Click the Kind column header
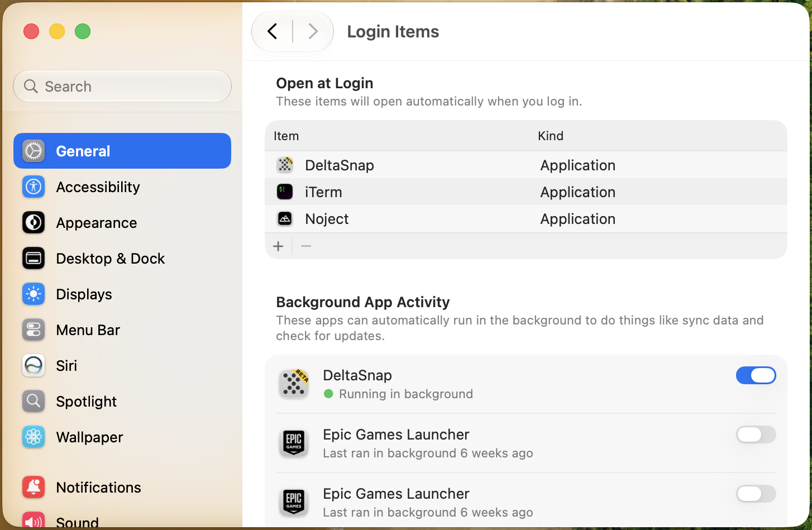The image size is (812, 530). point(550,136)
